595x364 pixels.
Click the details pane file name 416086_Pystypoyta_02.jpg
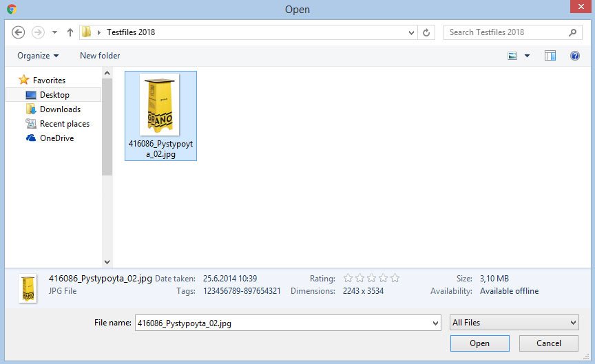(100, 278)
